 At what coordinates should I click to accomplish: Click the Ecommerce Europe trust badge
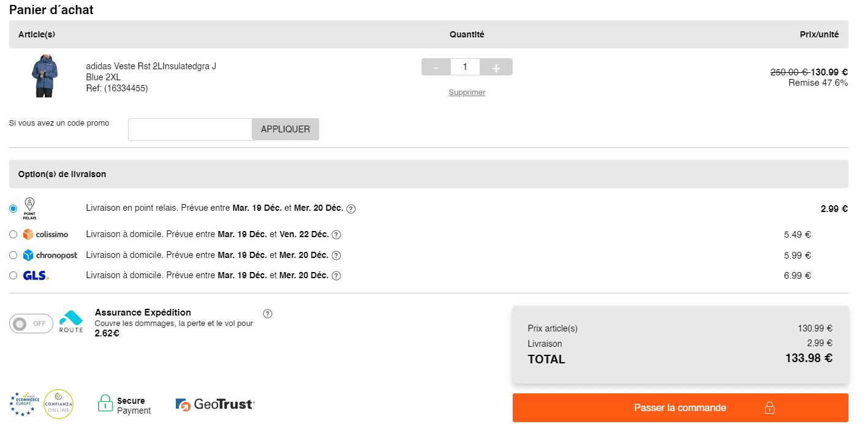pos(25,404)
